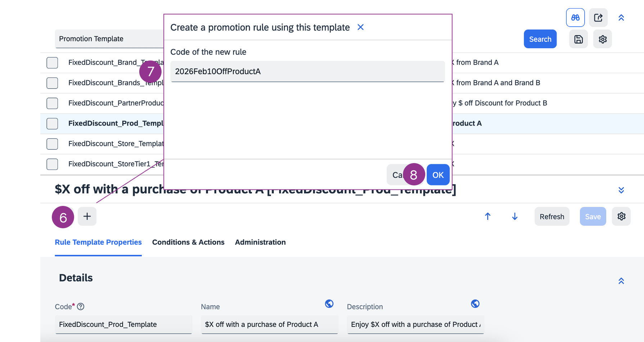The image size is (644, 342).
Task: Click the export share icon
Action: tap(598, 18)
